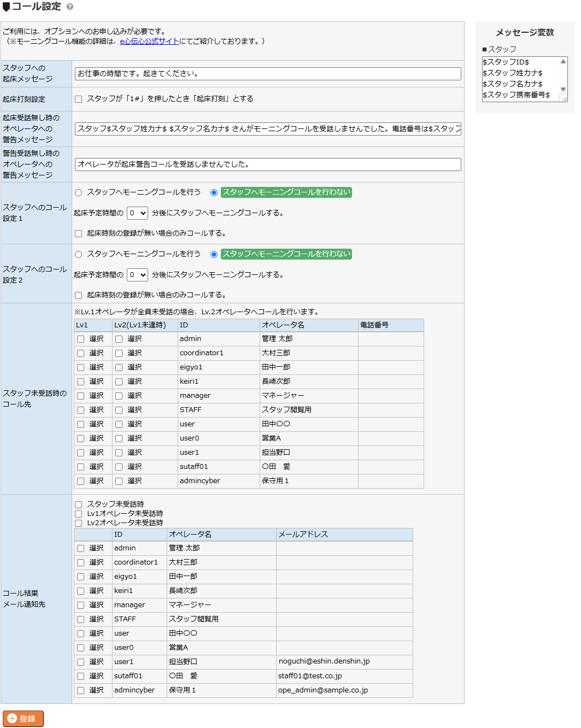
Task: Enable the Lv1オペレータ未受話時 checkbox
Action: click(78, 514)
